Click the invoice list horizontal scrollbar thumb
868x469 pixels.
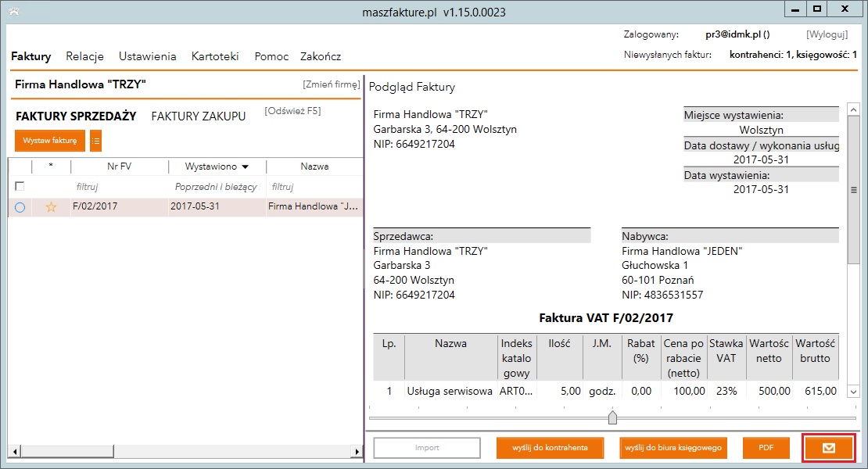pos(67,452)
